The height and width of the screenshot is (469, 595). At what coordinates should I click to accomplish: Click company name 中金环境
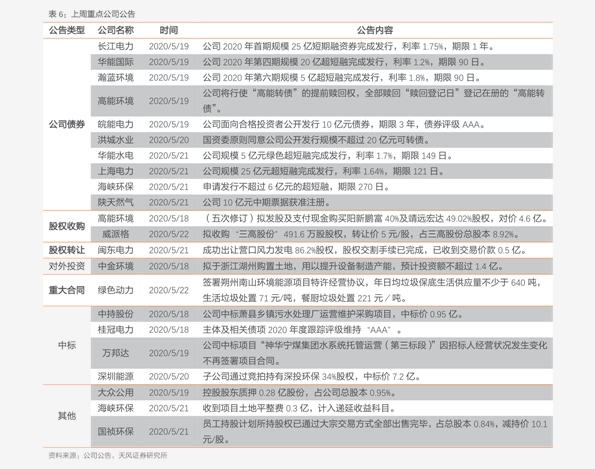(116, 266)
